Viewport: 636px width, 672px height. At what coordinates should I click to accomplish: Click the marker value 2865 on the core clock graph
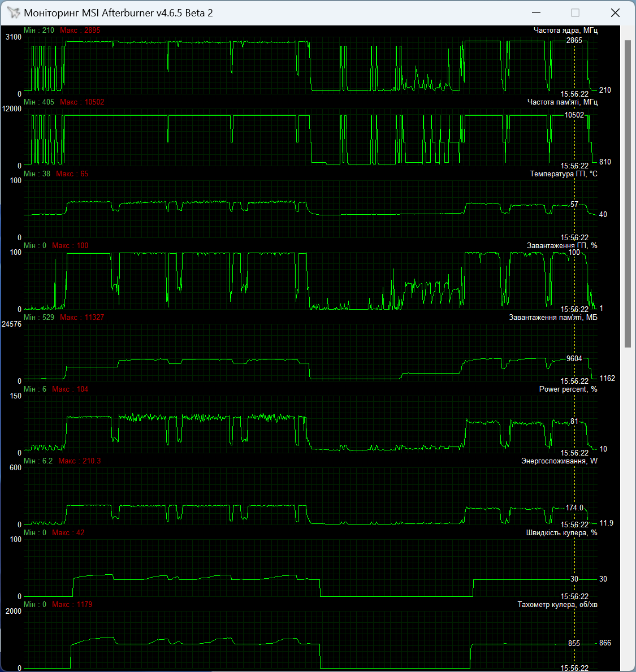point(574,41)
